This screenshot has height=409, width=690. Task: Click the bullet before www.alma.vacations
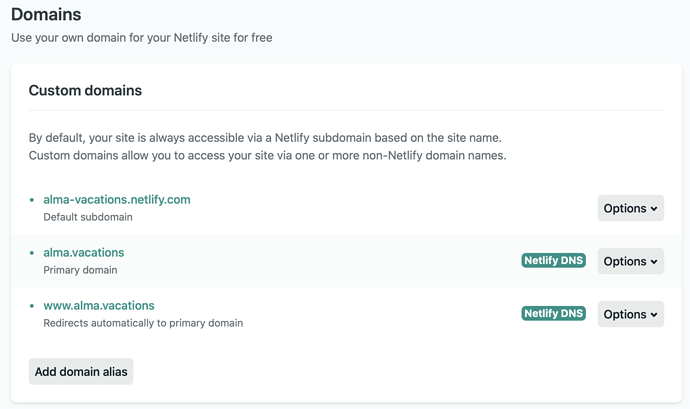[32, 306]
